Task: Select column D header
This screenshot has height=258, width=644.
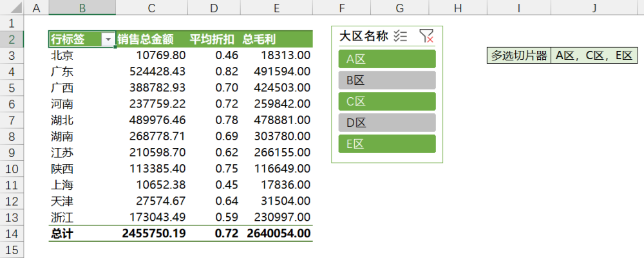Action: 214,8
